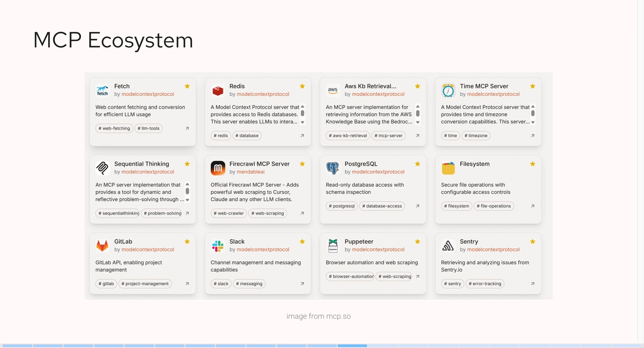Click the Sequential Thinking logo icon
Screen dimensions: 644x348
click(102, 168)
